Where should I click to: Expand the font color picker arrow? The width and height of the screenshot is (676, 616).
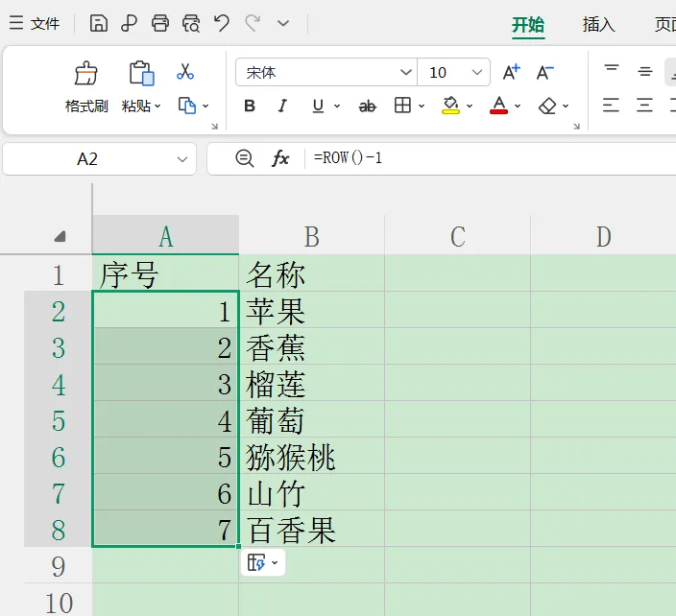tap(518, 106)
